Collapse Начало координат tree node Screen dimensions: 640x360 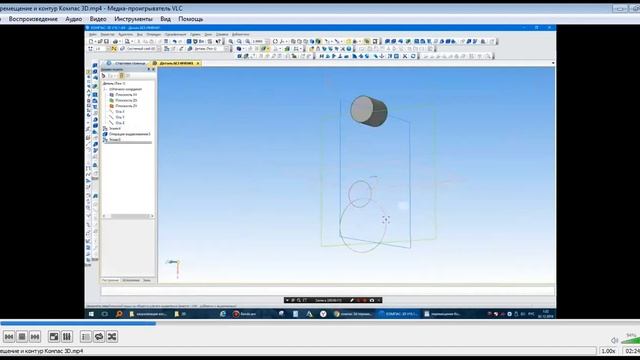(x=105, y=89)
